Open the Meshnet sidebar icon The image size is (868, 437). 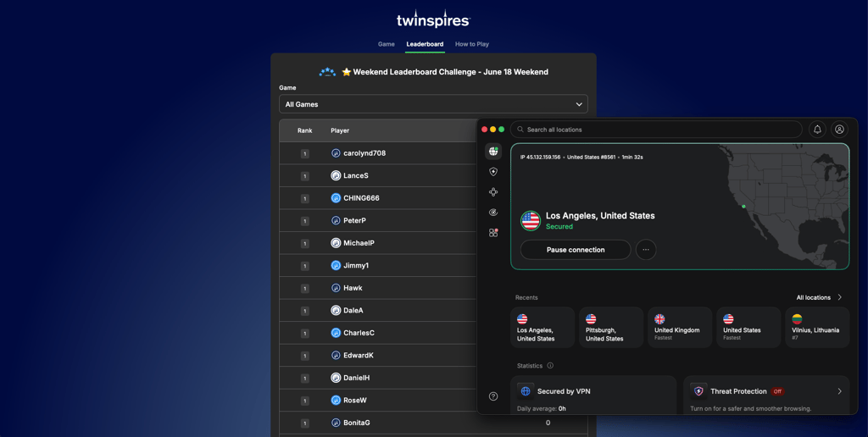[493, 192]
